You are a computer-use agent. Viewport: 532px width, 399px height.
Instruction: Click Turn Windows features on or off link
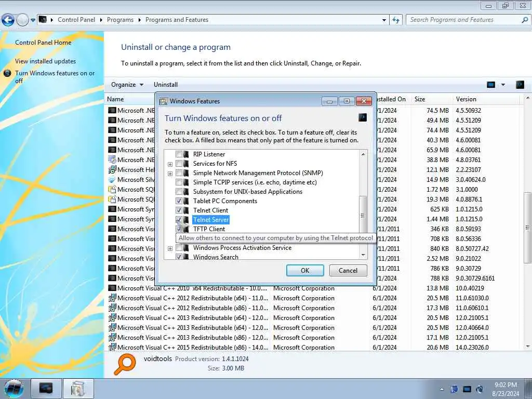pos(55,77)
